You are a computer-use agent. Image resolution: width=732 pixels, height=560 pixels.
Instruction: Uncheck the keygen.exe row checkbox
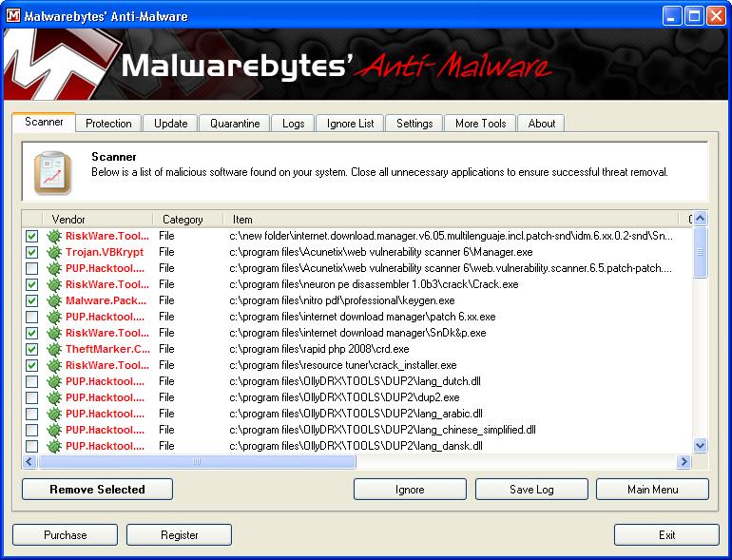click(31, 300)
